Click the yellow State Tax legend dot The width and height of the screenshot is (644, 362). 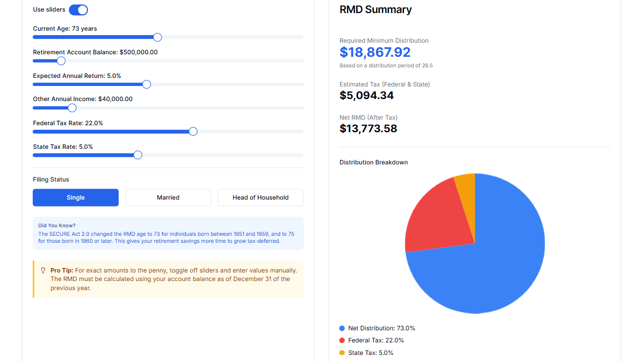(x=342, y=352)
